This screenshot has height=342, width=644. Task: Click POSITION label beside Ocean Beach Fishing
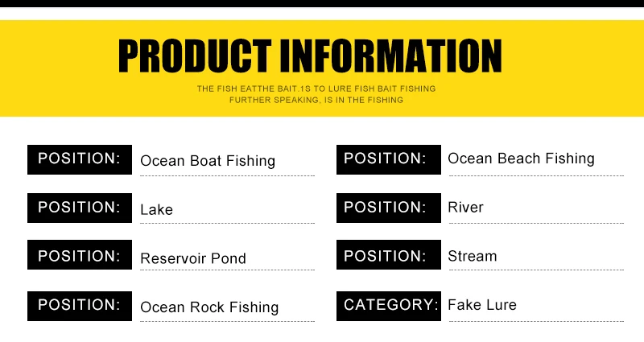pos(389,159)
